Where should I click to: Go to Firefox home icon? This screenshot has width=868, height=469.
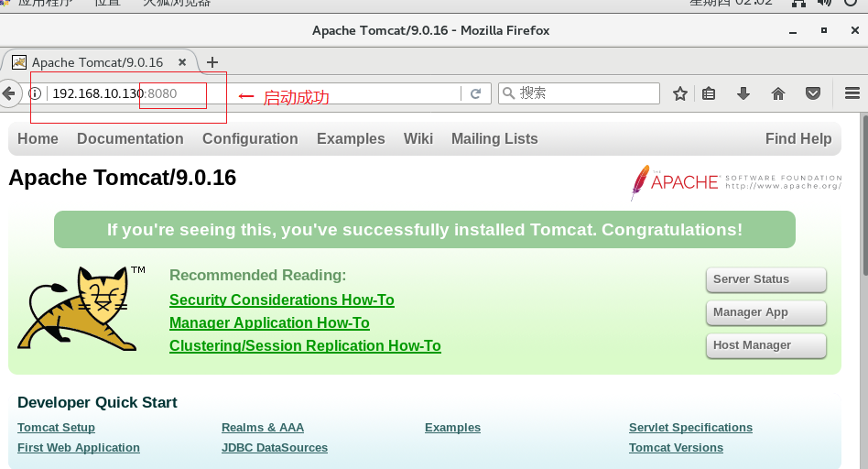[x=777, y=93]
